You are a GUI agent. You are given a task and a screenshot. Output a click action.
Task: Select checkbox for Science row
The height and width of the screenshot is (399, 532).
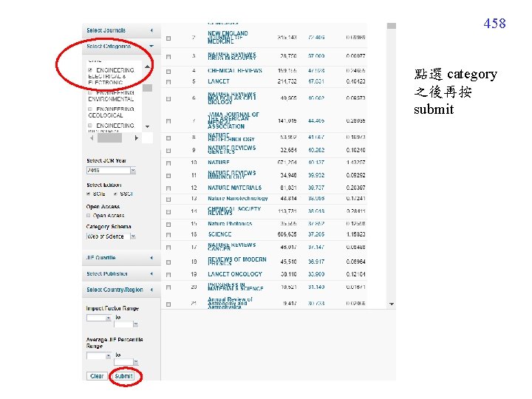tap(168, 235)
